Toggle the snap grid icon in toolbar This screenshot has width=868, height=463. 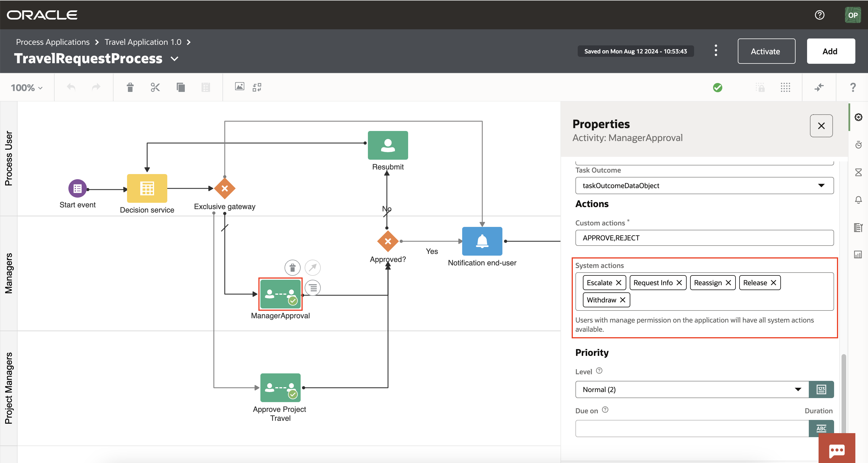(786, 88)
